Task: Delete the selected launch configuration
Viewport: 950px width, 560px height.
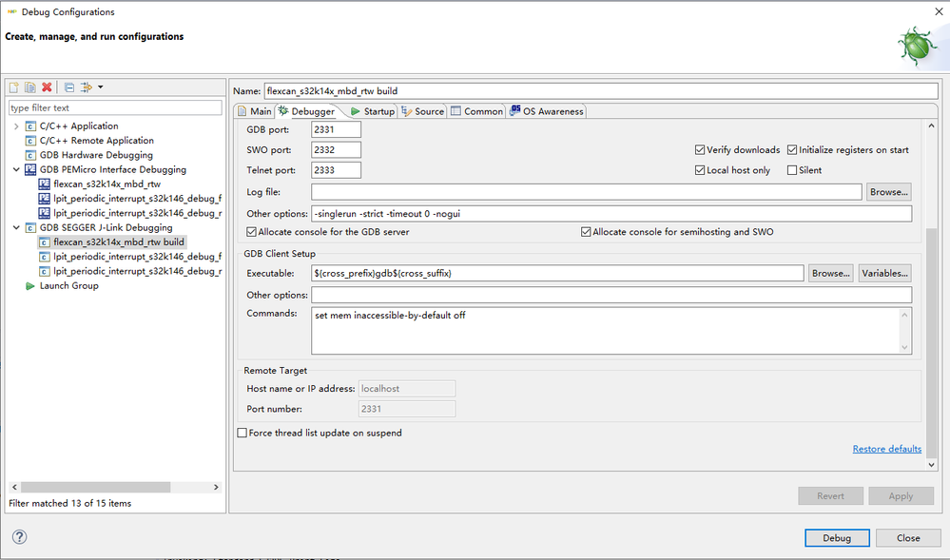Action: click(x=47, y=87)
